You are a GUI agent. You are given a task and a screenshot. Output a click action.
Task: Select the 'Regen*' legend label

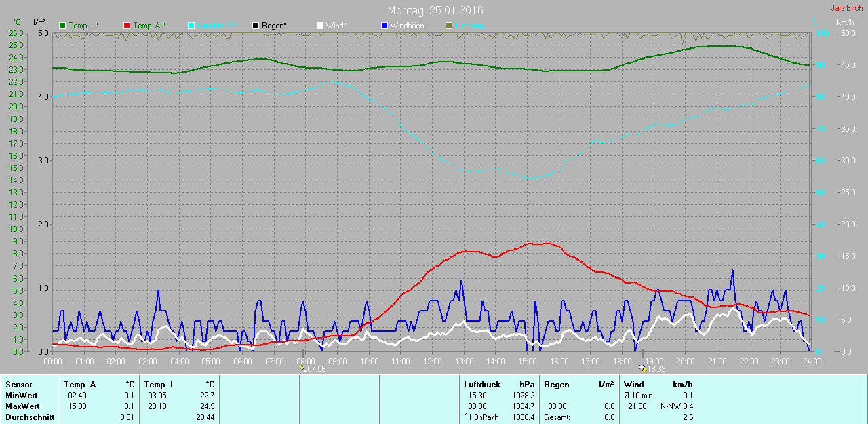click(274, 26)
